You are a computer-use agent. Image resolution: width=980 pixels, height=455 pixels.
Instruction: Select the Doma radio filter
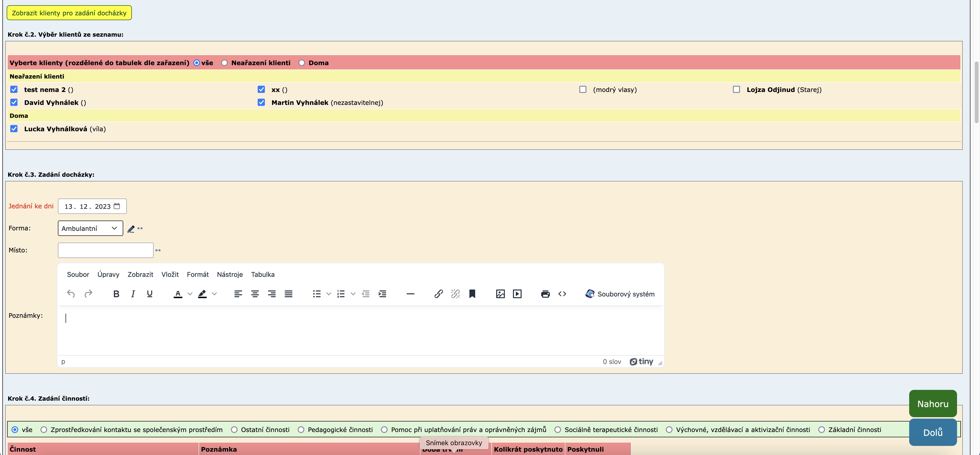click(x=302, y=63)
